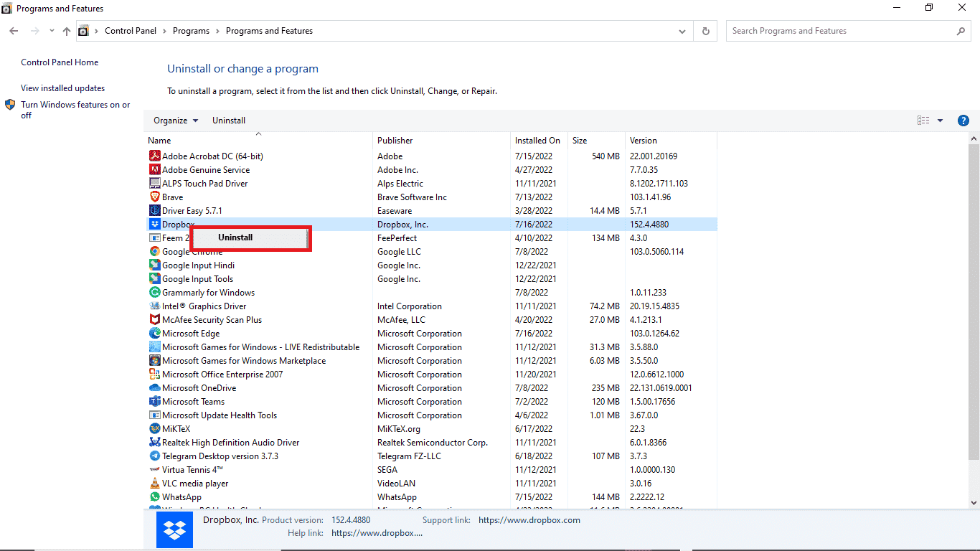Select Microsoft Update Health Tools entry
Screen dimensions: 980x551
pyautogui.click(x=430, y=415)
